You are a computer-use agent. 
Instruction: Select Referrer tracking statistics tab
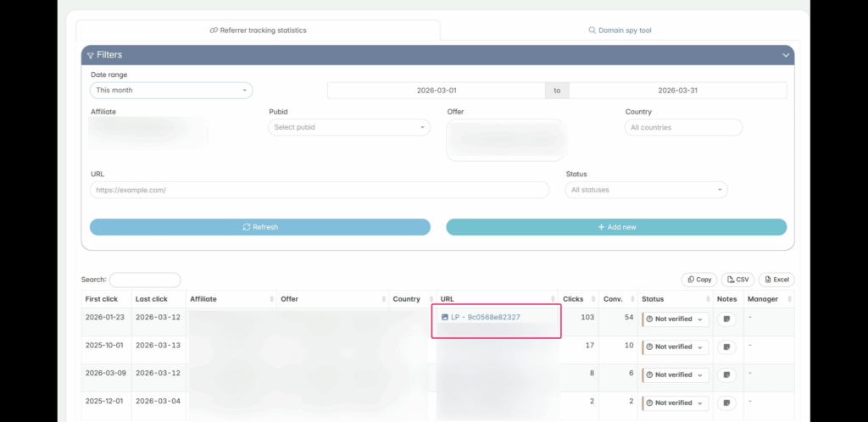(x=258, y=31)
